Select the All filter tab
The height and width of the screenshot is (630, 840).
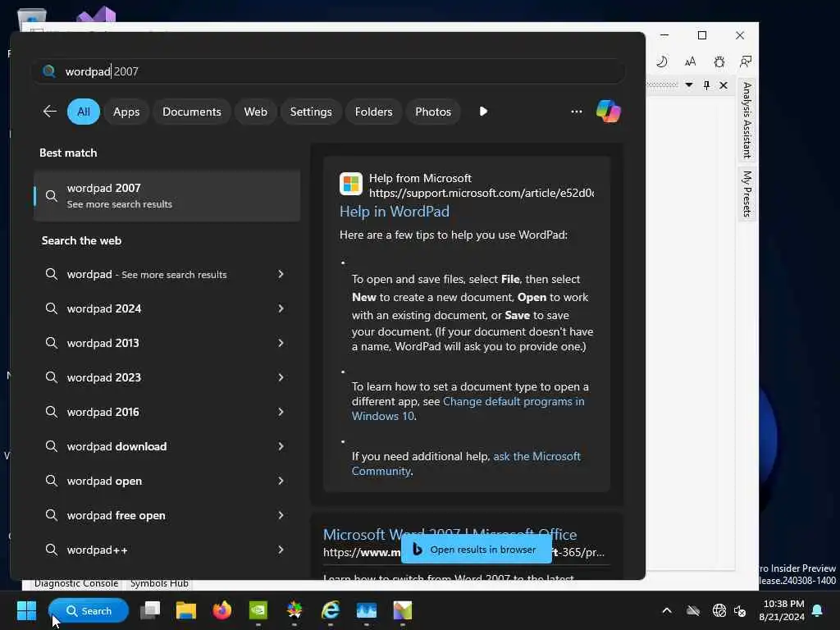coord(84,112)
